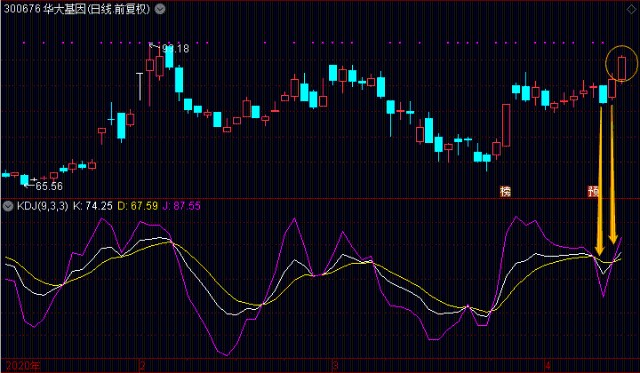Viewport: 640px width, 373px height.
Task: Select the D: 67.59 yellow line label
Action: 138,206
